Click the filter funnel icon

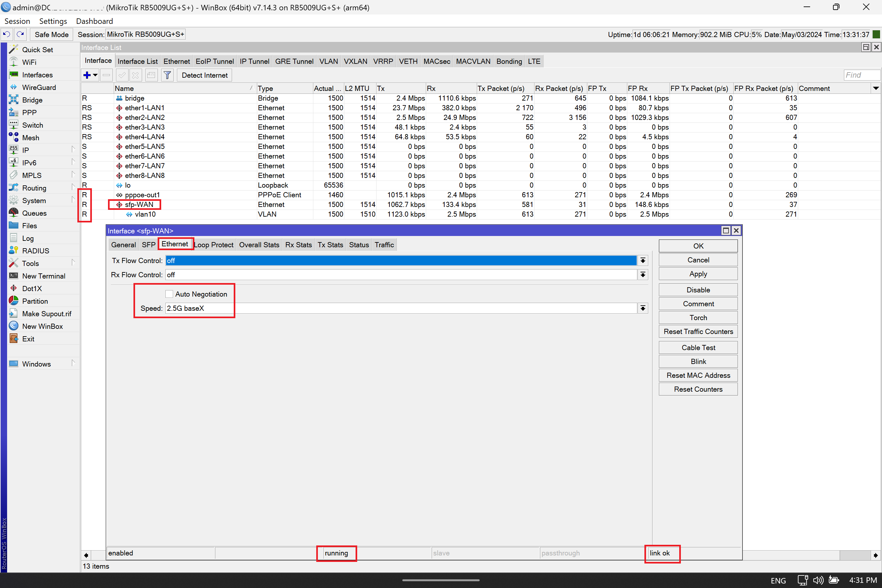click(167, 75)
